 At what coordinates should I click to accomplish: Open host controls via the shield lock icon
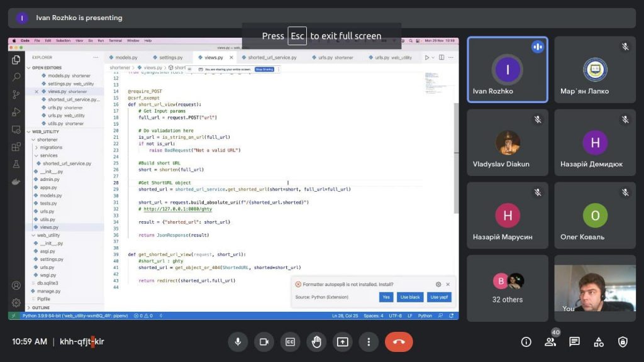[x=623, y=342]
